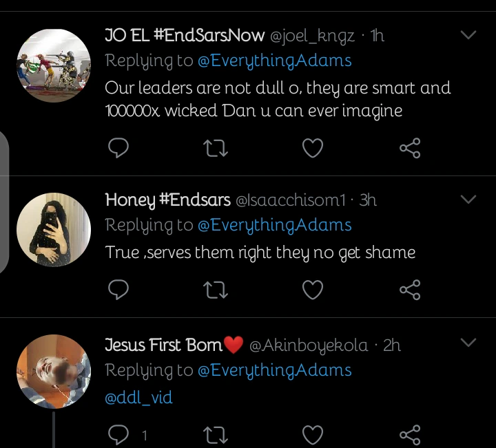The image size is (496, 448).
Task: Tap the @ddl_vid mention
Action: click(138, 398)
